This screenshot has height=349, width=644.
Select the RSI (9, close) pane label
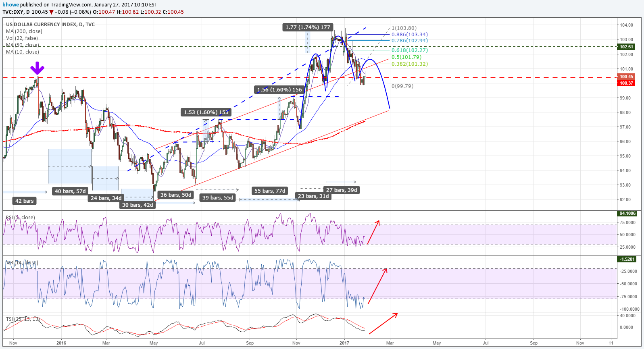point(21,217)
